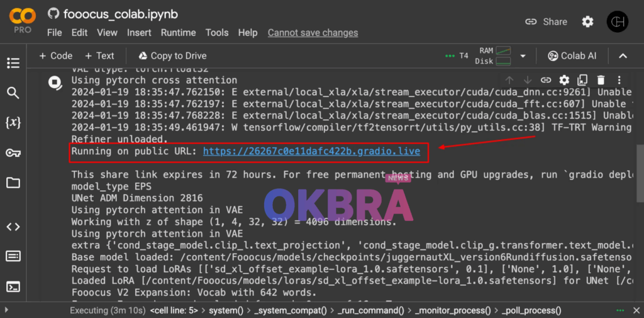Move the cell down with arrow
The width and height of the screenshot is (644, 318).
point(528,80)
